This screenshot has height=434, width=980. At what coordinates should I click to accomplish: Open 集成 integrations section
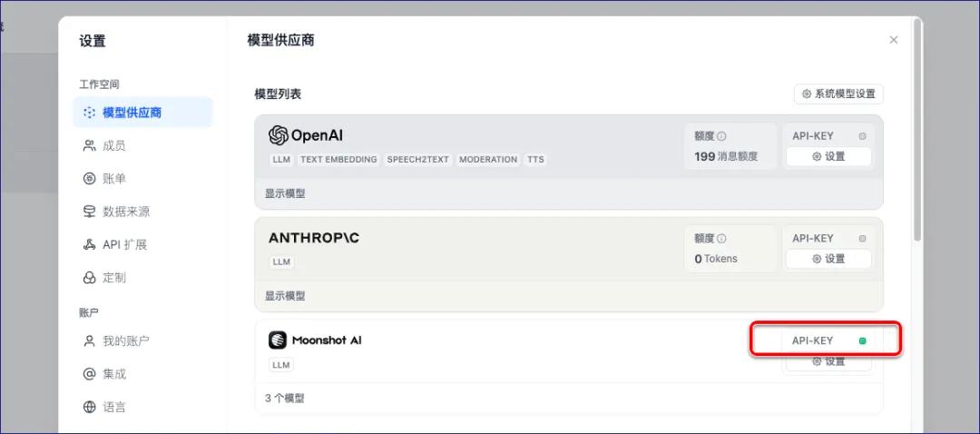[x=113, y=374]
